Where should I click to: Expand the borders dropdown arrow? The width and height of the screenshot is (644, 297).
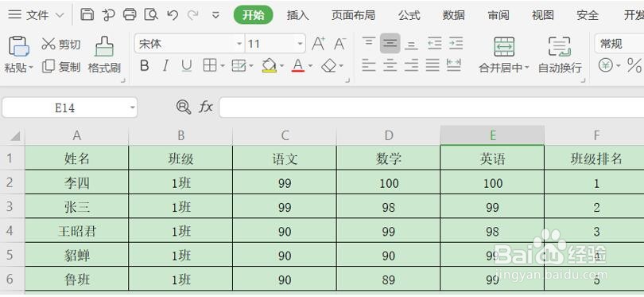click(222, 66)
